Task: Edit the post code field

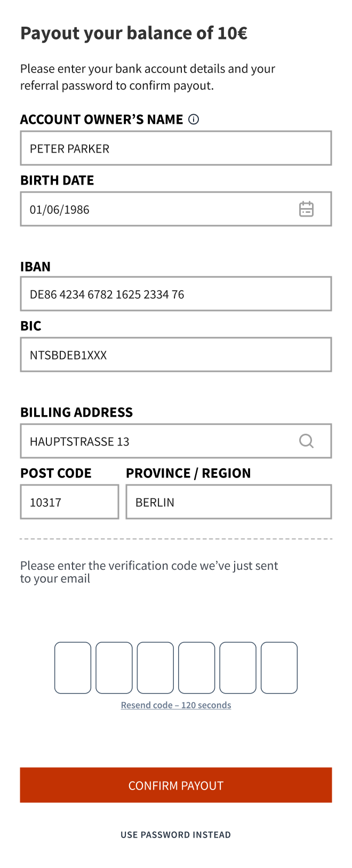Action: coord(69,502)
